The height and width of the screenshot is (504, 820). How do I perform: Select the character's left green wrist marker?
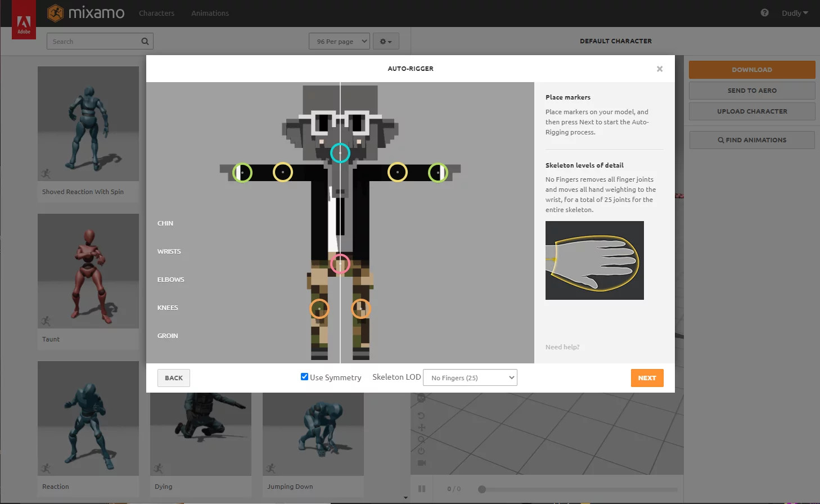438,172
